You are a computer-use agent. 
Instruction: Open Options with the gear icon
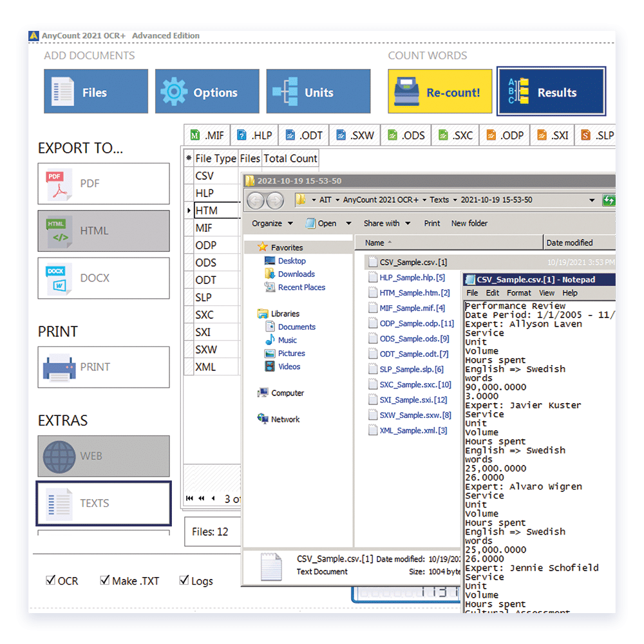tap(207, 92)
